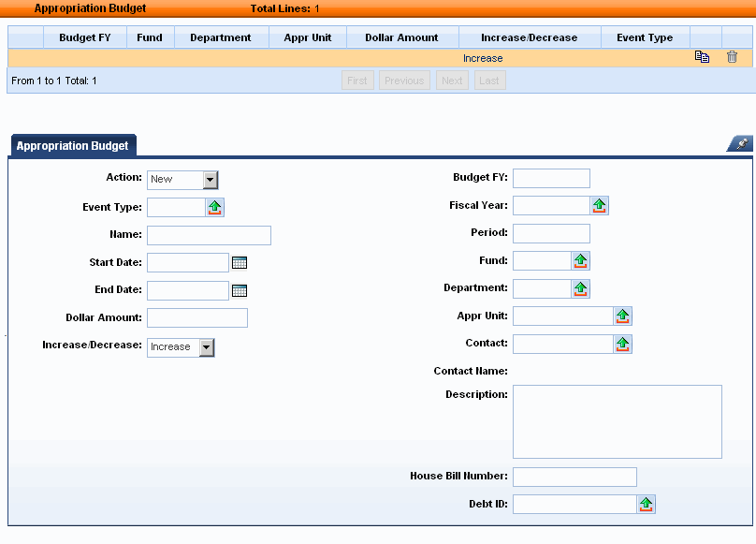The width and height of the screenshot is (756, 544).
Task: Open Start Date calendar icon
Action: tap(240, 262)
